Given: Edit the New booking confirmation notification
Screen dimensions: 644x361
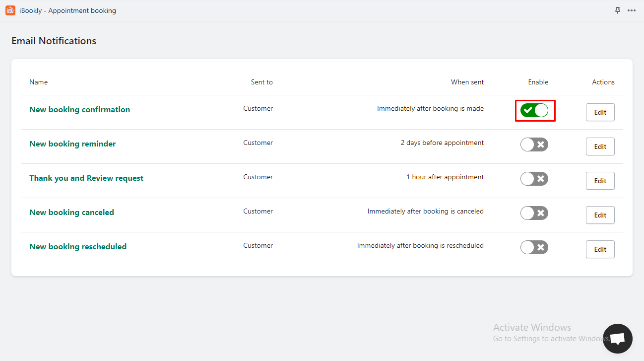Looking at the screenshot, I should point(600,112).
